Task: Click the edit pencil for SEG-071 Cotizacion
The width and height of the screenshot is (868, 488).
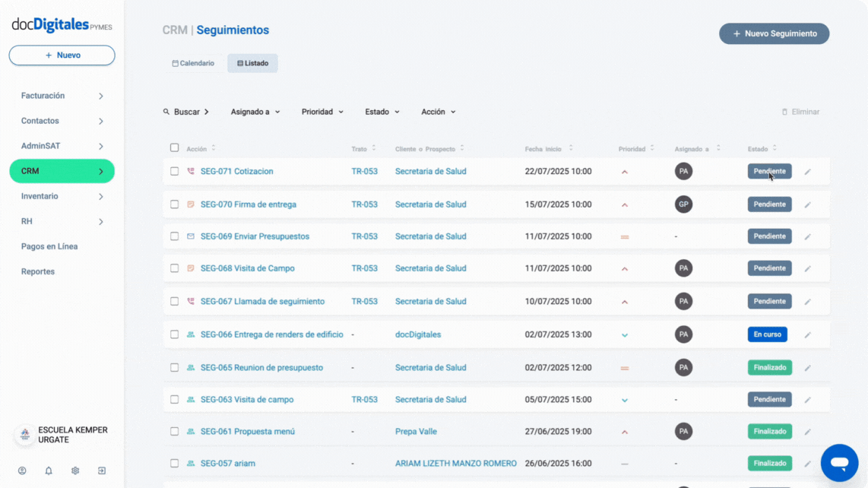Action: [x=808, y=172]
